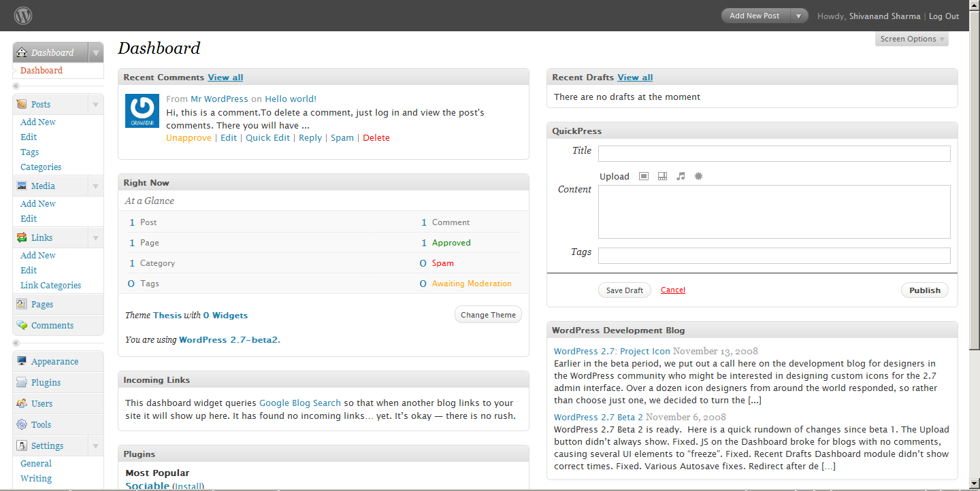Click the Add Video upload icon
Screen dimensions: 980x491
click(662, 176)
